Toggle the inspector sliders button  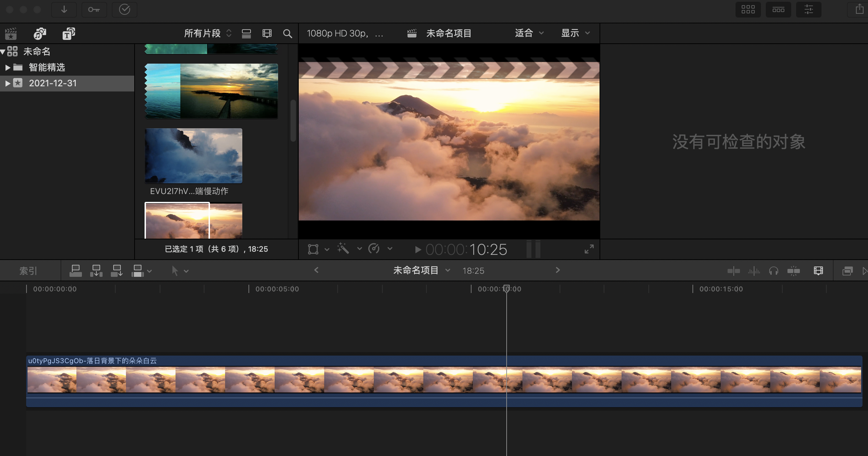click(x=808, y=10)
